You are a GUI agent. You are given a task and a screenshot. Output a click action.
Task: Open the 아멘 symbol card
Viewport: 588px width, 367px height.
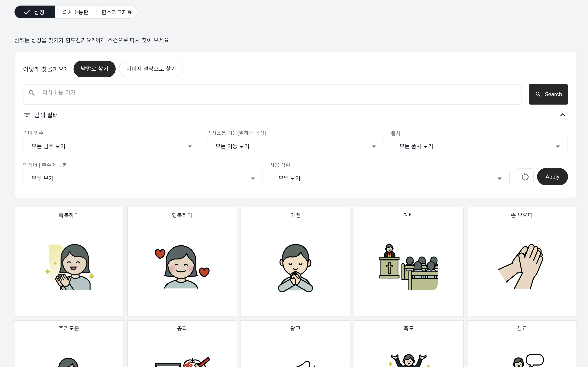pyautogui.click(x=295, y=262)
